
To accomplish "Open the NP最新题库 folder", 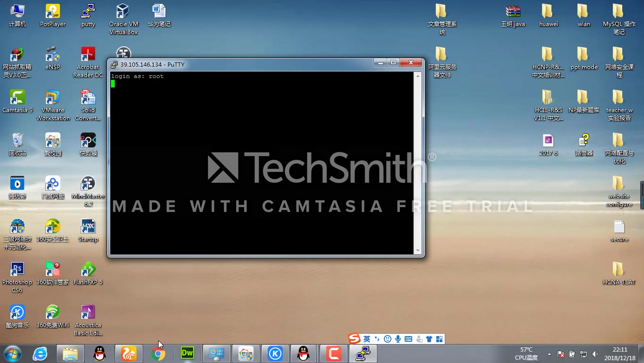I will pos(584,101).
